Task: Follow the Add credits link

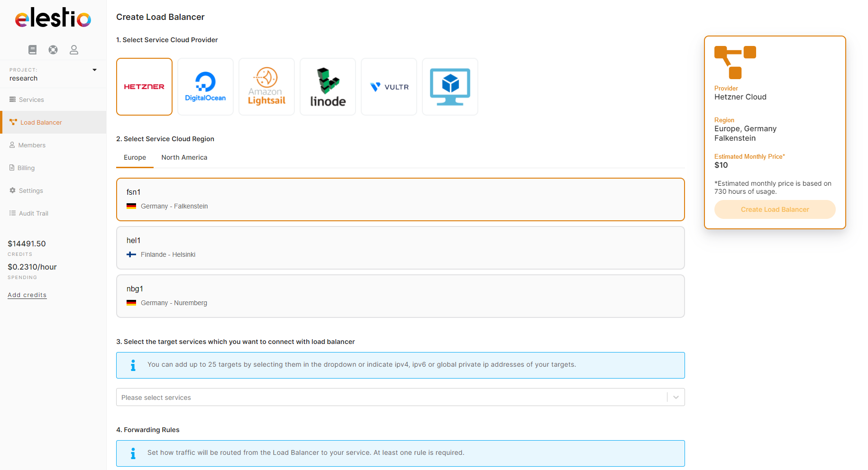Action: [27, 295]
